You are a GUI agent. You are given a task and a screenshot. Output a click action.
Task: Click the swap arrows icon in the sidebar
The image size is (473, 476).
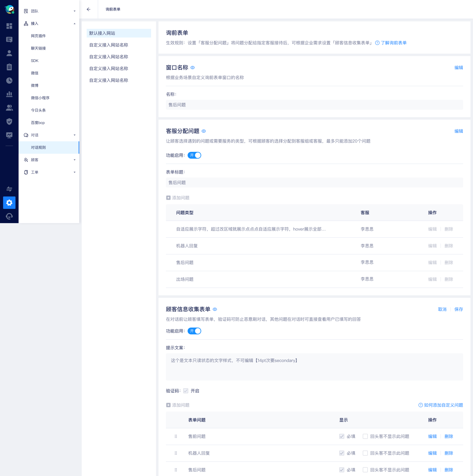(x=9, y=189)
